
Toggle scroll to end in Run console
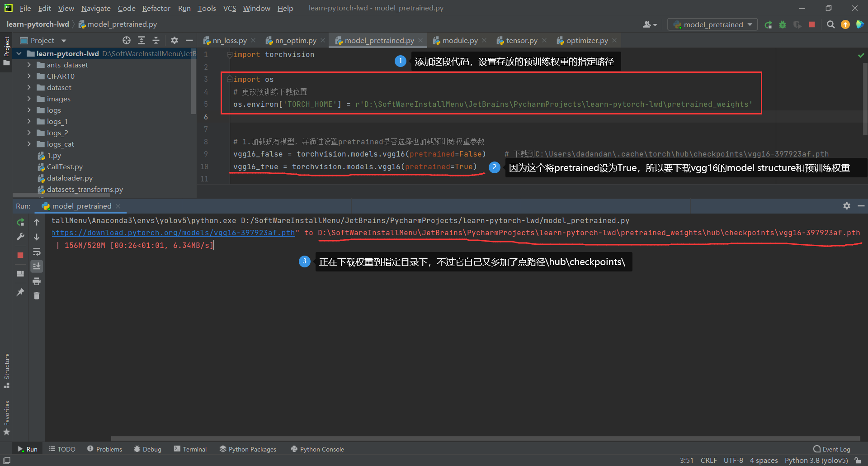point(37,266)
